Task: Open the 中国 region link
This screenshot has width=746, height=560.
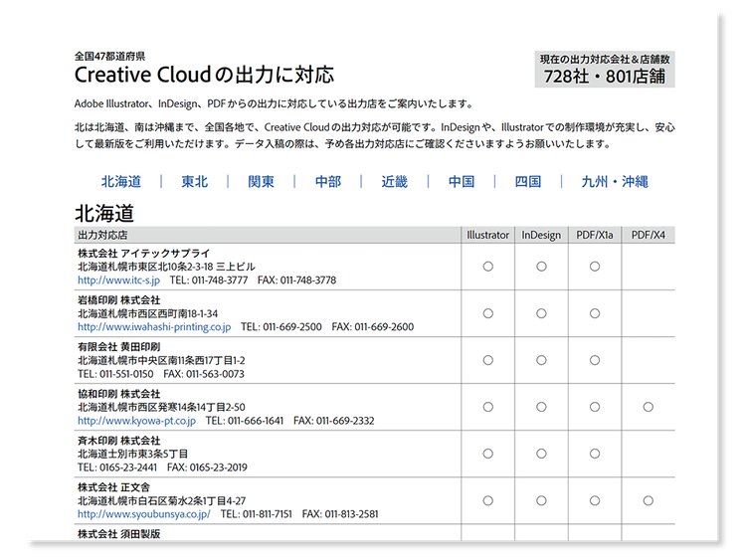Action: (x=461, y=182)
